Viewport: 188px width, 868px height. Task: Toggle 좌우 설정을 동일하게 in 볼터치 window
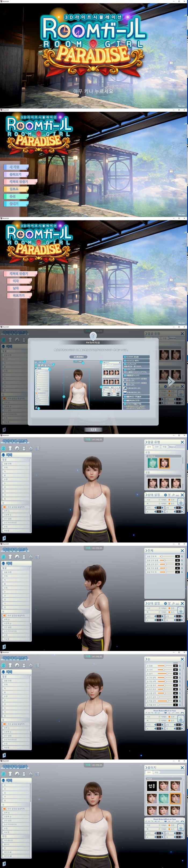pyautogui.click(x=5, y=808)
